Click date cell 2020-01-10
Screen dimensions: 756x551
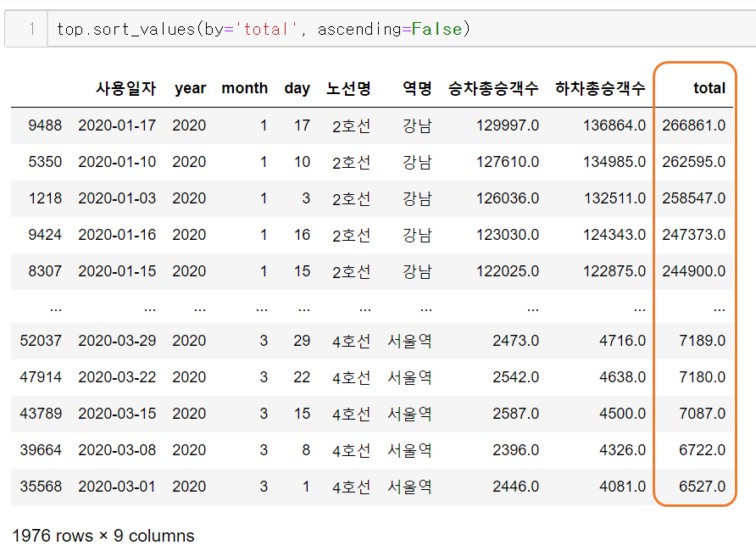pyautogui.click(x=117, y=162)
